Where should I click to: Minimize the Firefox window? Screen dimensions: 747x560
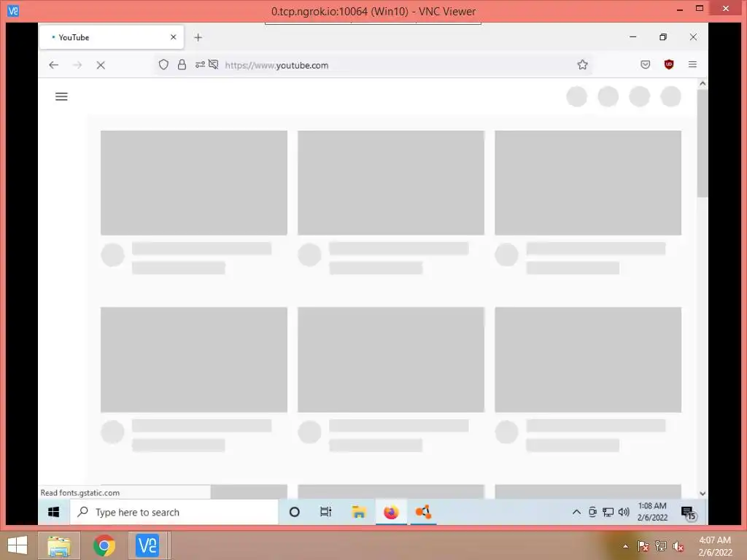[632, 37]
